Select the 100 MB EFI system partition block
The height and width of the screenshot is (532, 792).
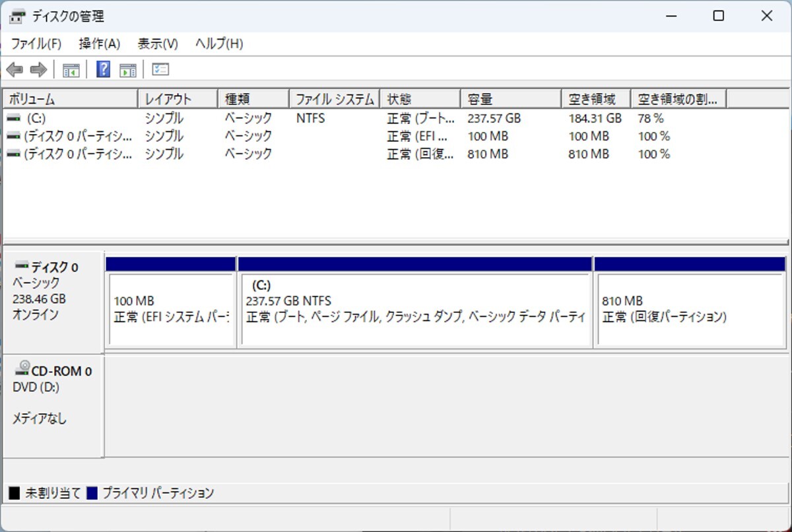click(170, 307)
